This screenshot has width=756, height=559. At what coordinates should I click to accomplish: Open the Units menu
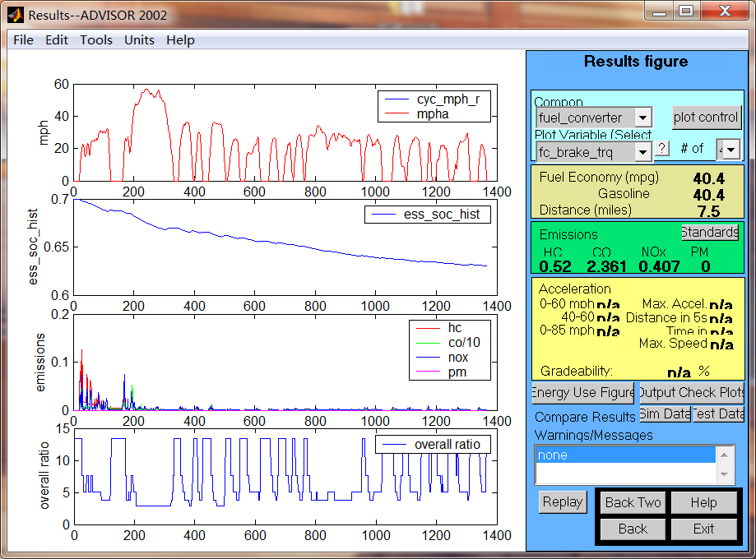139,39
